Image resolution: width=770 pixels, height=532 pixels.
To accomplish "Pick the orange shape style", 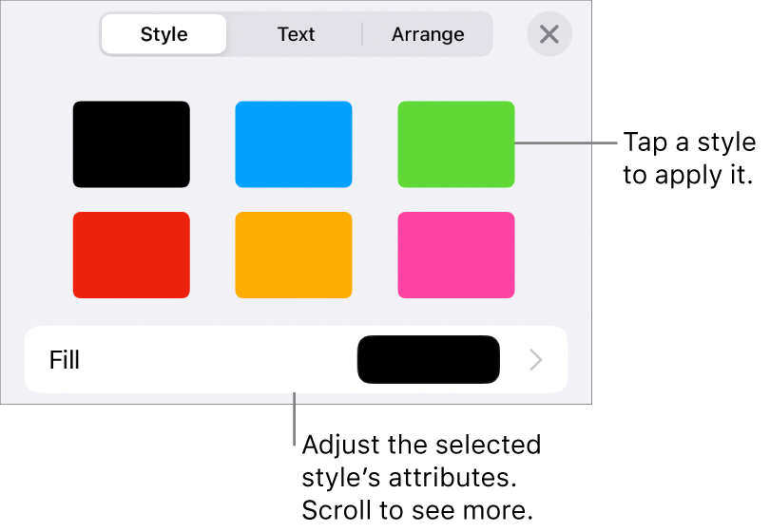I will click(294, 255).
